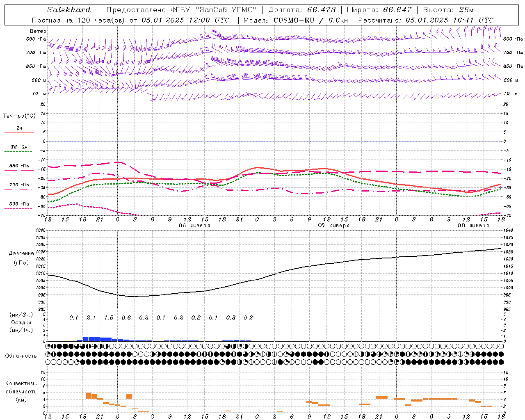Select the 0.3 precipitation value
The width and height of the screenshot is (525, 420).
[x=231, y=318]
